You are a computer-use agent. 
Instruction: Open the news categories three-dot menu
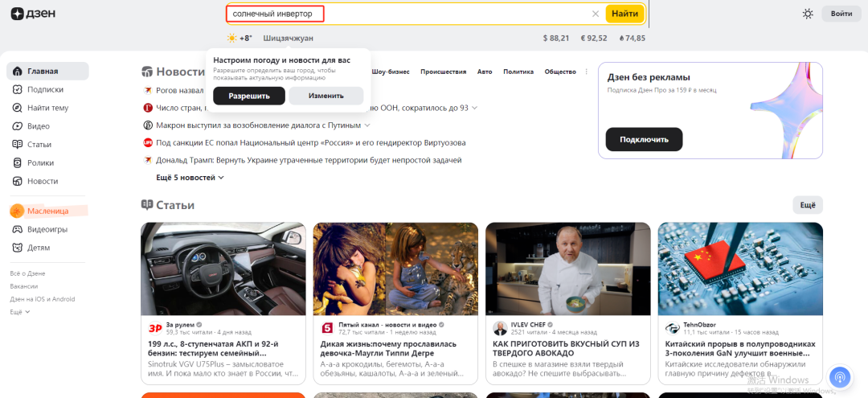[586, 72]
